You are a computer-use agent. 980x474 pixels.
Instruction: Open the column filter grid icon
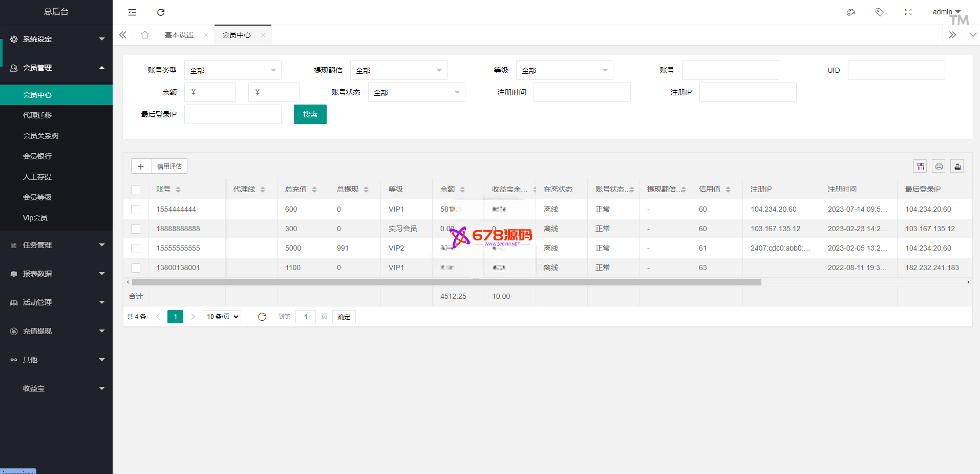[x=921, y=166]
